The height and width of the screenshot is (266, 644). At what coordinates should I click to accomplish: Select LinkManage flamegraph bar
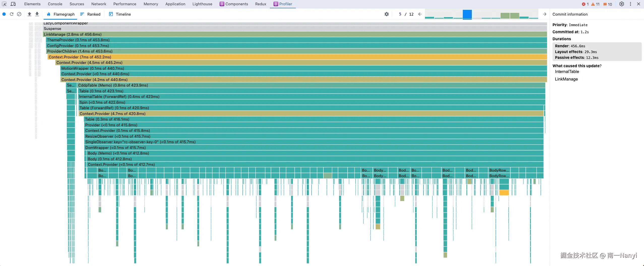click(295, 34)
